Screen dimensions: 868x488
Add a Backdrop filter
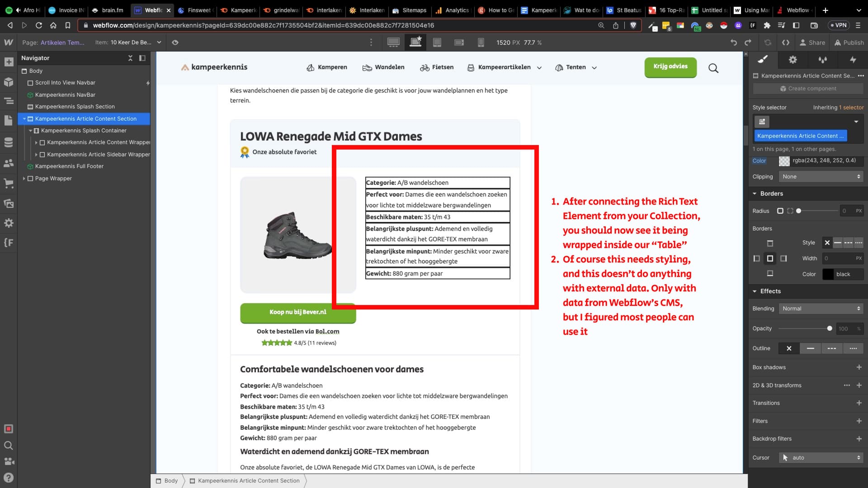pos(859,439)
